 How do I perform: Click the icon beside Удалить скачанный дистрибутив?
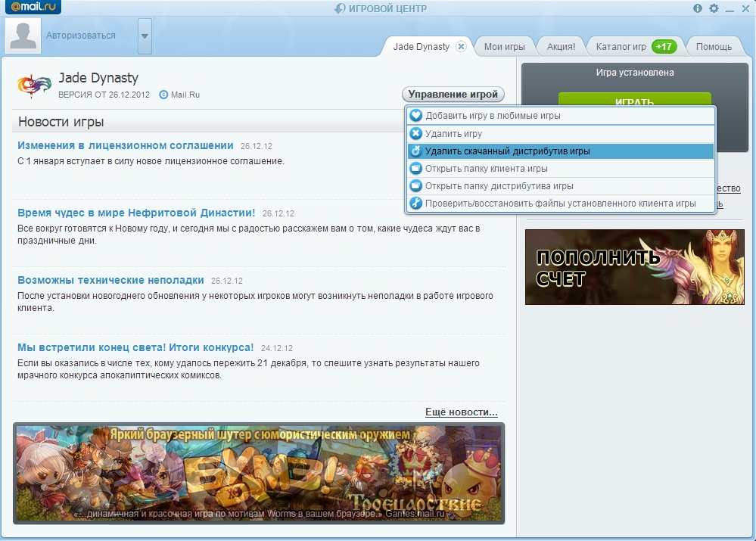[x=415, y=151]
